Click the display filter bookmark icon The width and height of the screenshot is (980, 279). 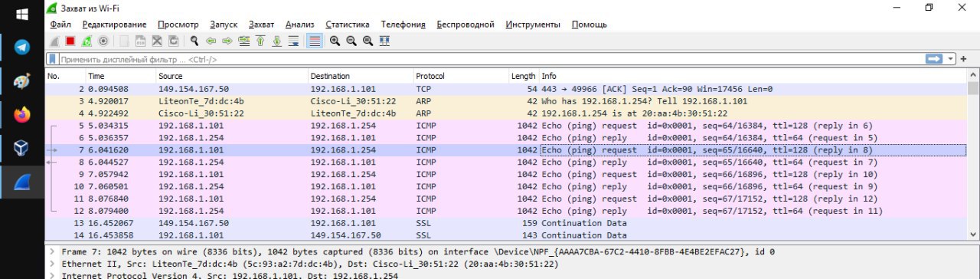(x=52, y=59)
